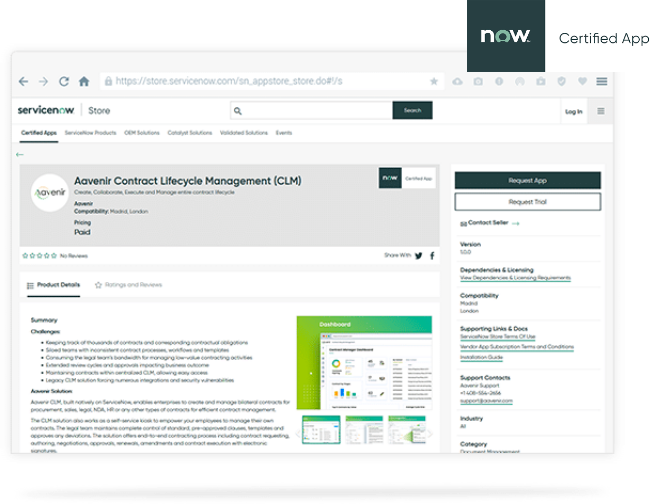Open the Installation Guide link
The width and height of the screenshot is (663, 504).
[x=481, y=357]
